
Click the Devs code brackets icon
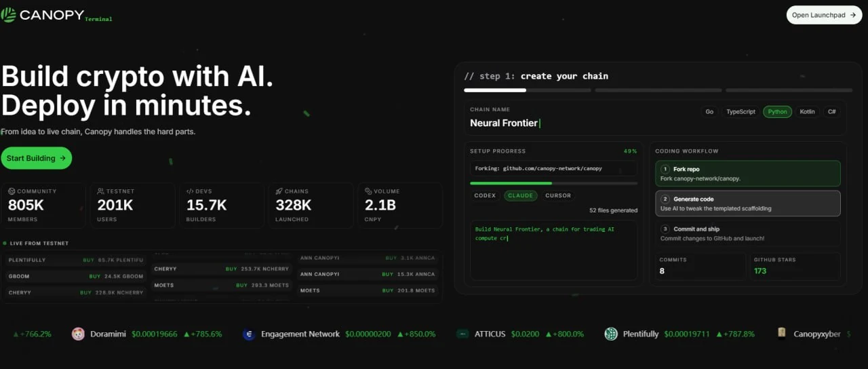click(190, 191)
